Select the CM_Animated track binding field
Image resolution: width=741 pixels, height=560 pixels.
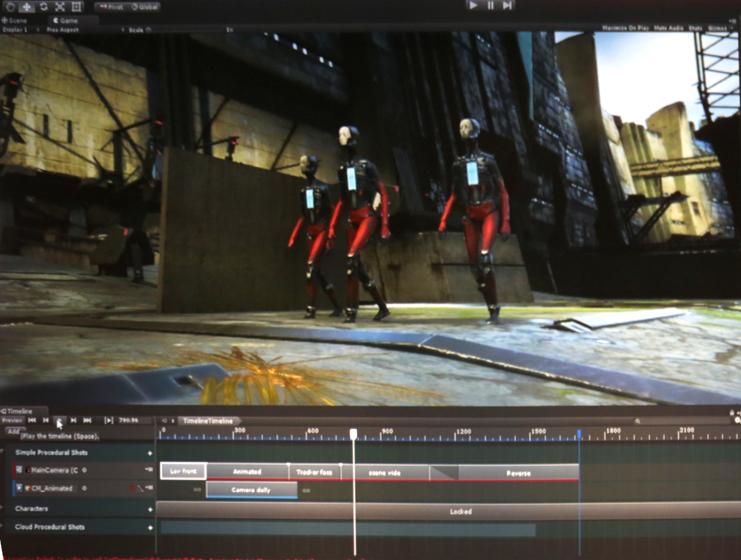(x=52, y=488)
